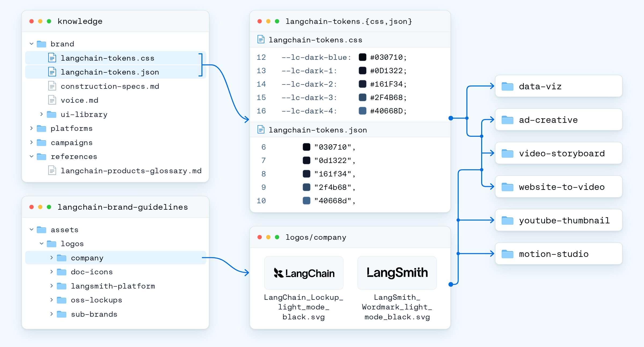Click the logos folder icon
The image size is (644, 347).
coord(52,244)
